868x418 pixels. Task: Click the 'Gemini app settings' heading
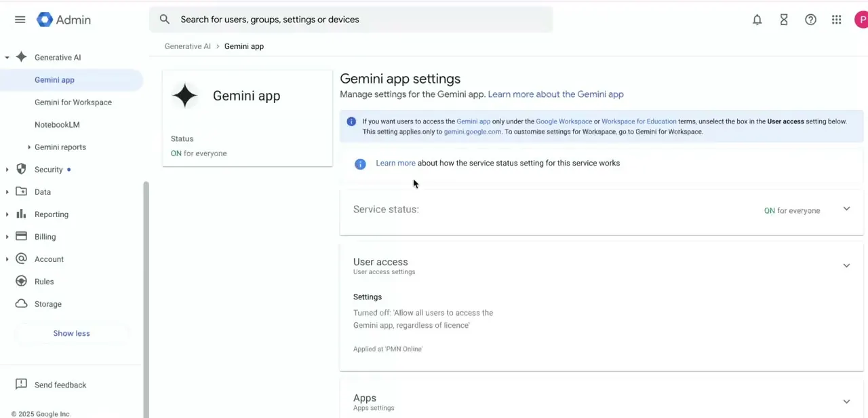[x=400, y=79]
